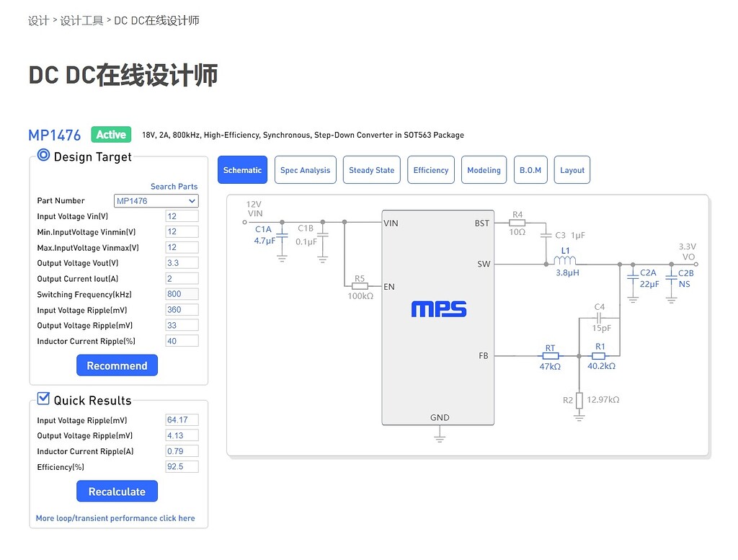The height and width of the screenshot is (560, 738).
Task: Switch to the Steady State tab
Action: (371, 169)
